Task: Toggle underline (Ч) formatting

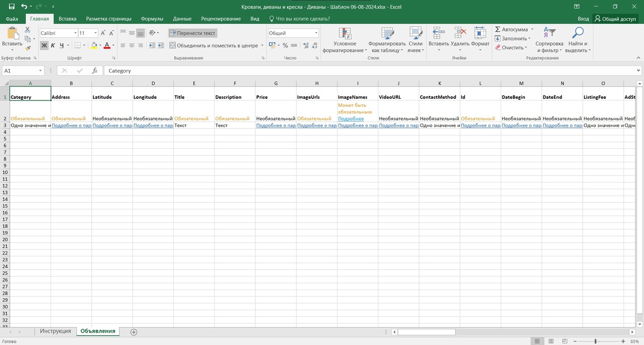Action: click(61, 46)
